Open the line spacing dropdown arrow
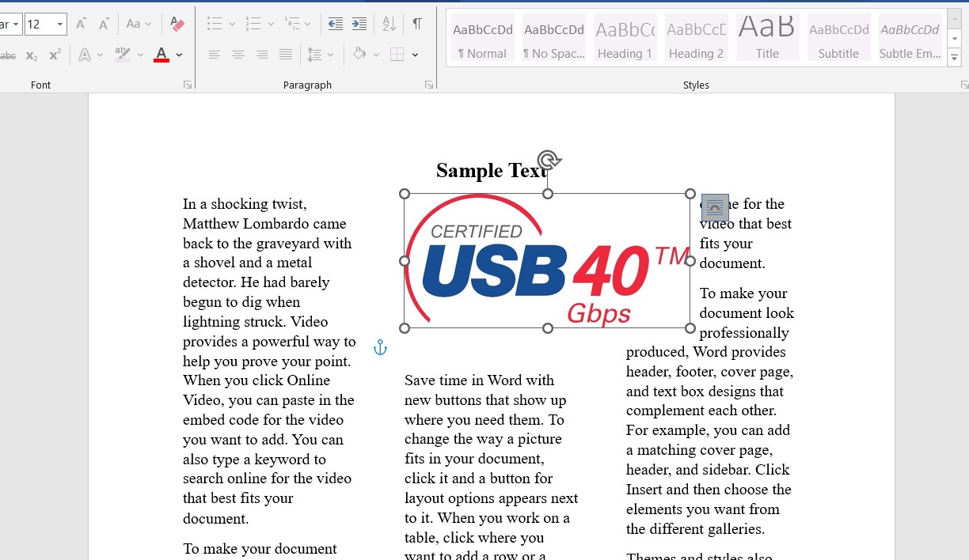This screenshot has width=969, height=560. tap(331, 55)
